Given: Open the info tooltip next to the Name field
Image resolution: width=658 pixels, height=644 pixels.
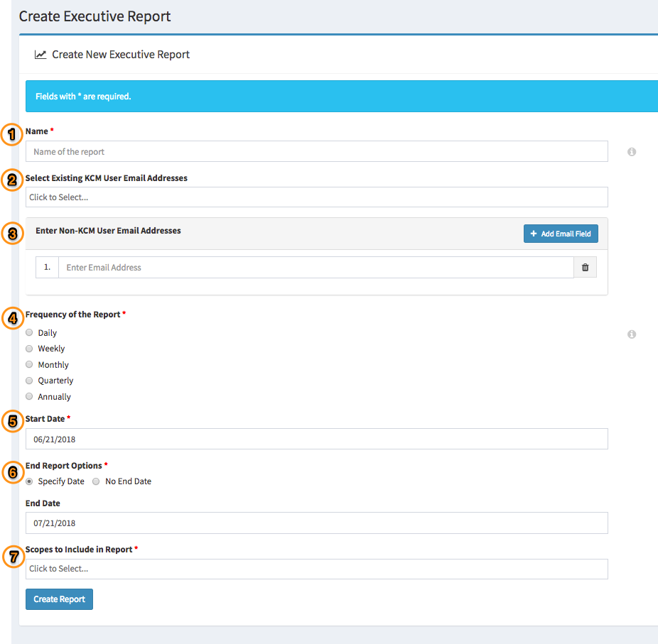Looking at the screenshot, I should tap(632, 151).
